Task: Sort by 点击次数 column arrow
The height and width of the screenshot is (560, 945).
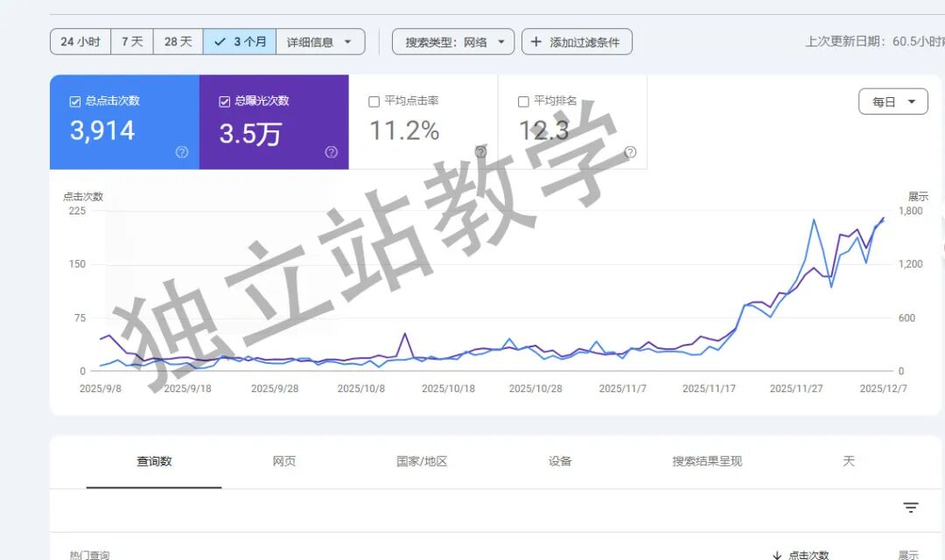Action: [778, 555]
